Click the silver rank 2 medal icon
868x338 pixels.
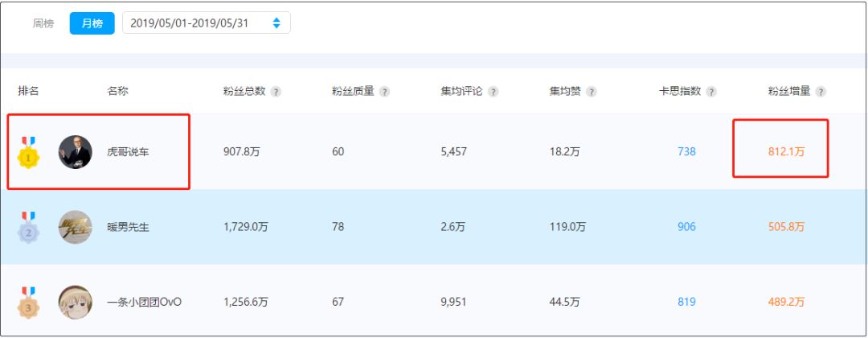[x=28, y=228]
